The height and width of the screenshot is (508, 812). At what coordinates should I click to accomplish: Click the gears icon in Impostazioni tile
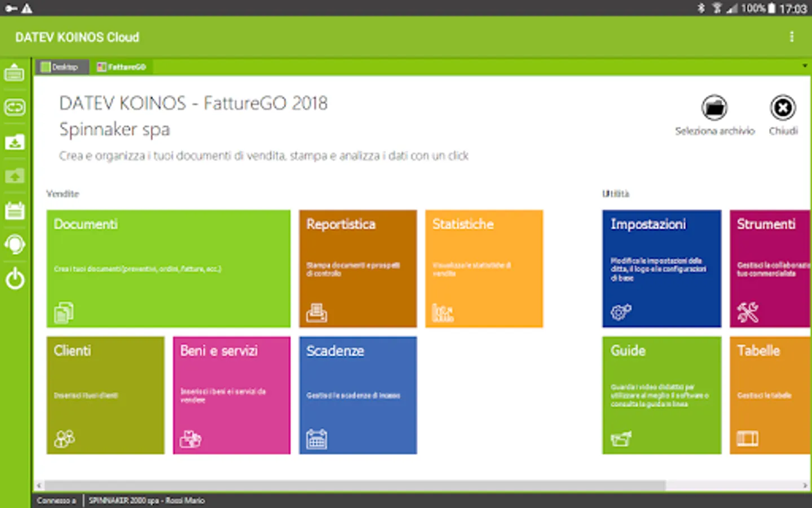pyautogui.click(x=621, y=312)
